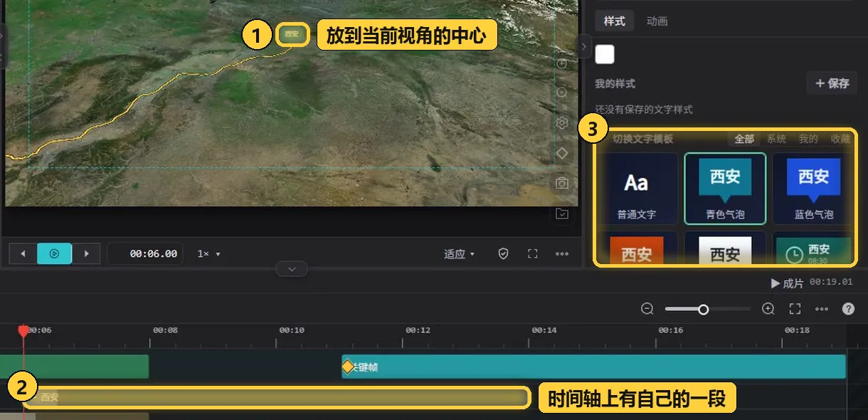This screenshot has height=420, width=868.
Task: Zoom in the timeline
Action: pyautogui.click(x=768, y=309)
